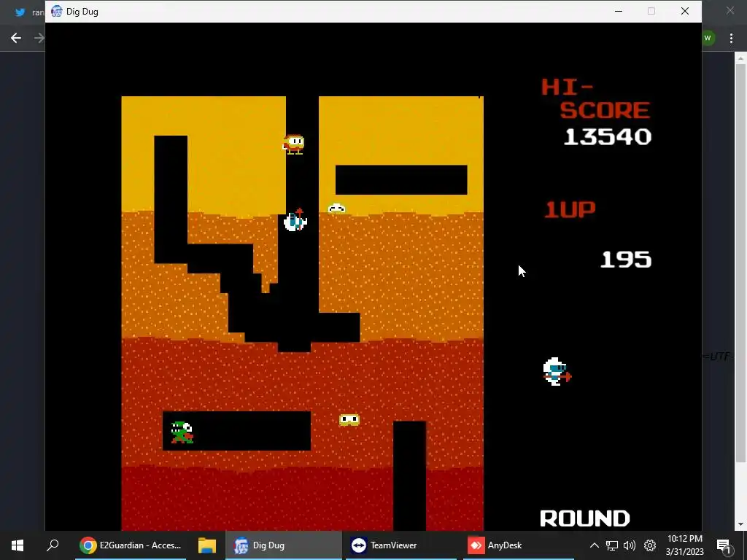The image size is (747, 560).
Task: Click the hi-score value 13540
Action: [x=608, y=136]
